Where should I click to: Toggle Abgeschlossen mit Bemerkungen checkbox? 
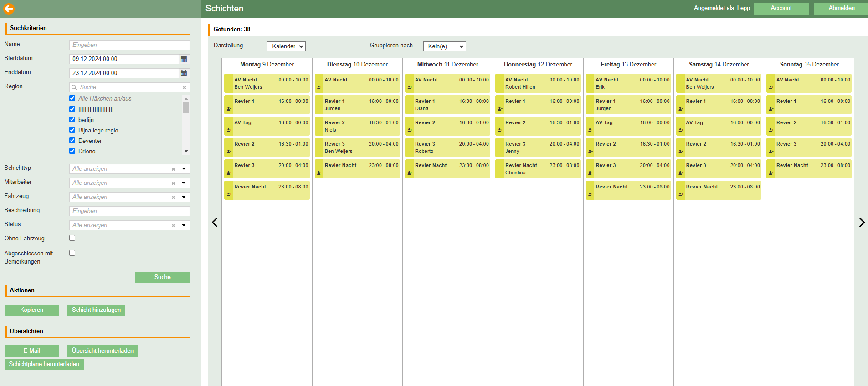72,253
